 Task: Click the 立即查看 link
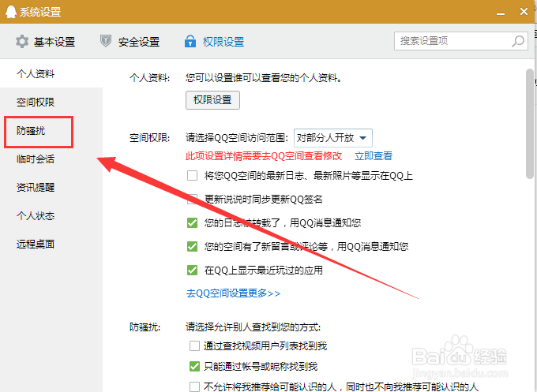374,156
